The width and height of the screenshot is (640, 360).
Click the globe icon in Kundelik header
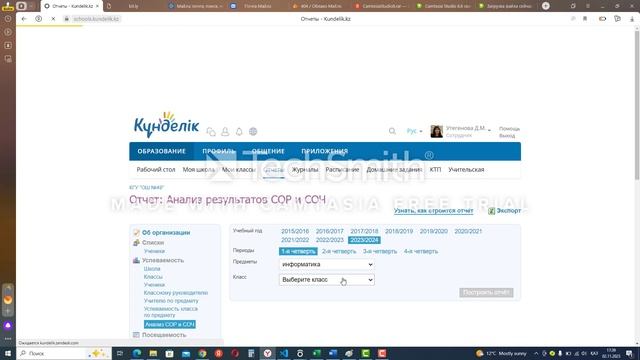(253, 131)
